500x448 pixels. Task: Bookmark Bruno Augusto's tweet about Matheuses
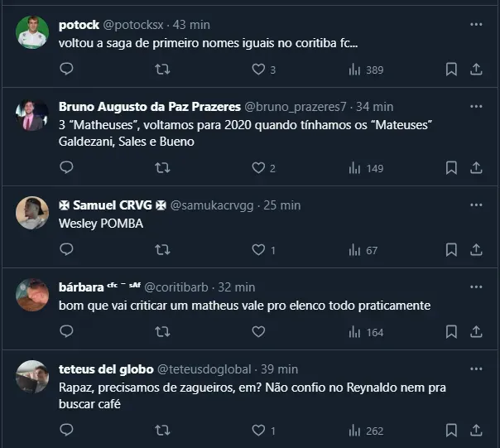click(x=451, y=168)
